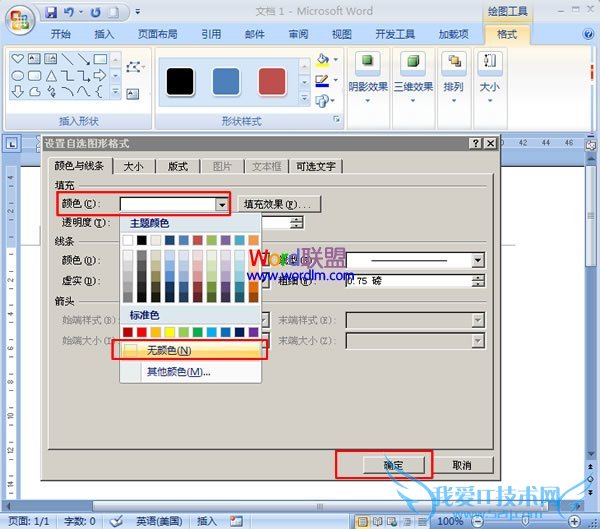Viewport: 600px width, 529px height.
Task: Click the Undo arrow icon
Action: (69, 13)
